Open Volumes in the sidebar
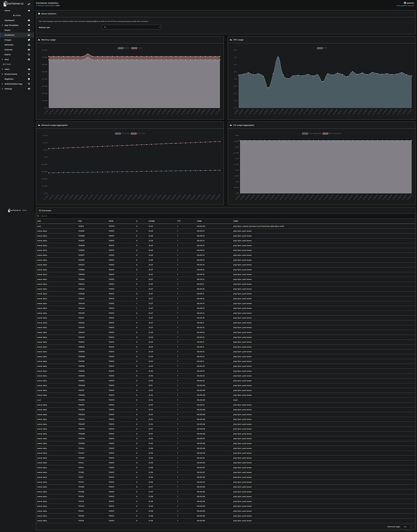 click(x=8, y=49)
